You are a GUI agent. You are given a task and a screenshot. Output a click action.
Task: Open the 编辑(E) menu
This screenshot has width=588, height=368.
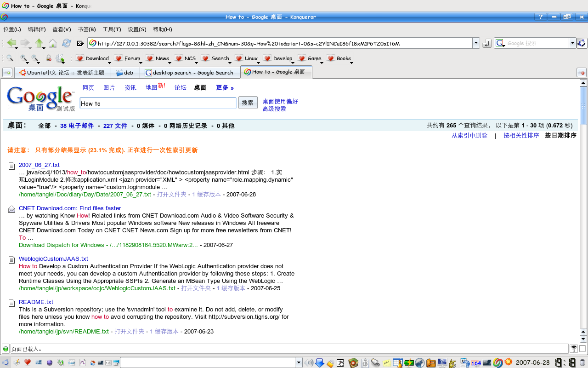tap(37, 29)
